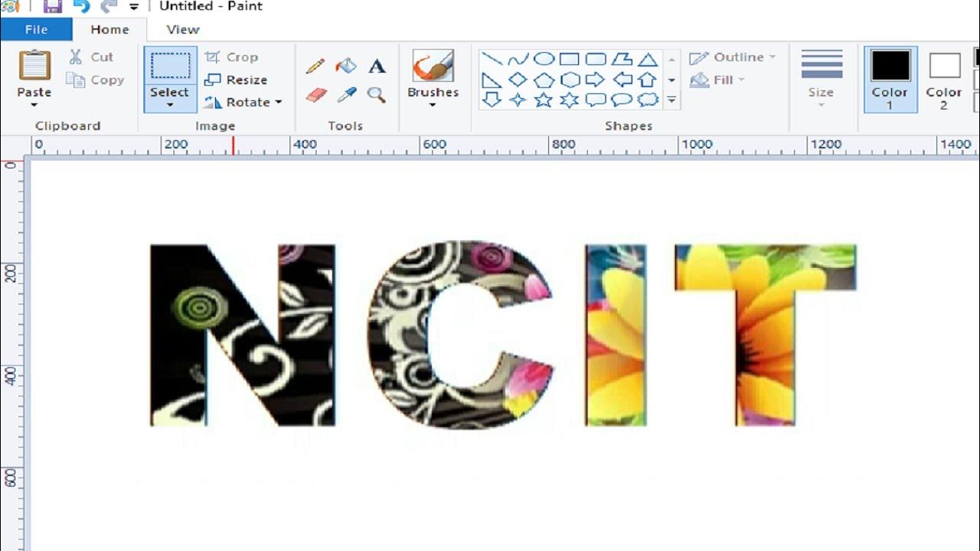The image size is (980, 551).
Task: Activate the Text tool
Action: [377, 67]
